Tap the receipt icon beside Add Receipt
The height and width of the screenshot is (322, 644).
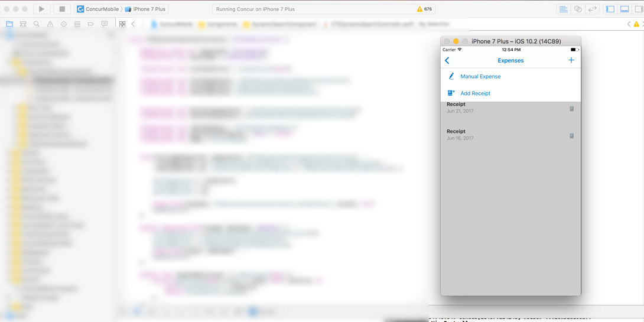tap(451, 93)
